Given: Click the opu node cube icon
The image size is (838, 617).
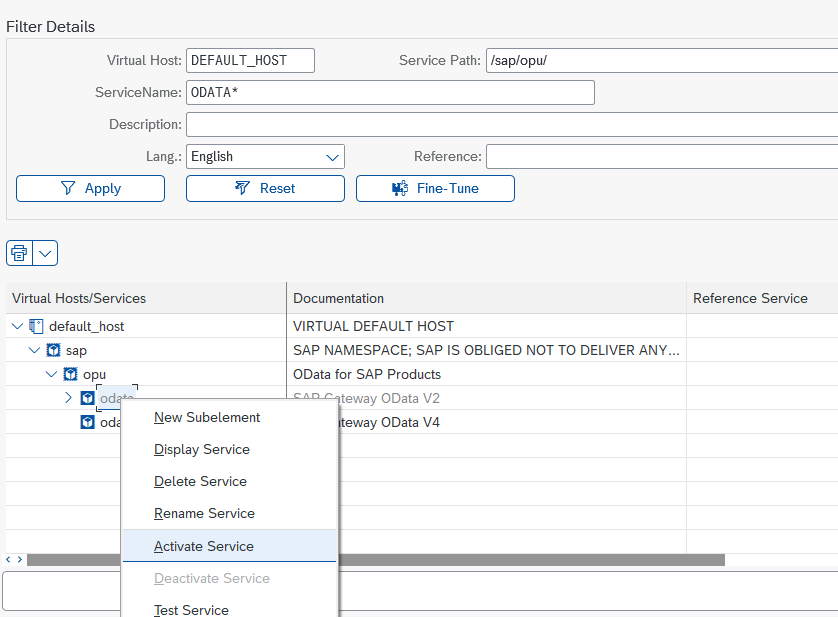Looking at the screenshot, I should click(x=70, y=374).
